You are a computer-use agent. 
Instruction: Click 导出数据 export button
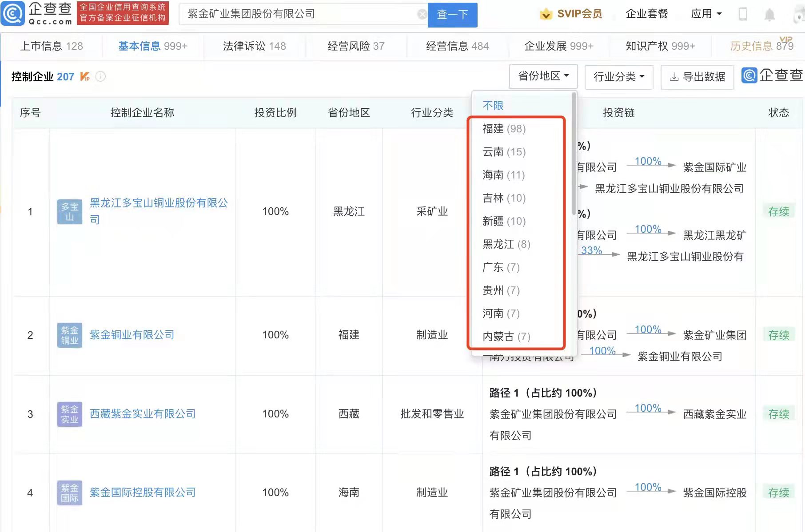click(x=697, y=77)
